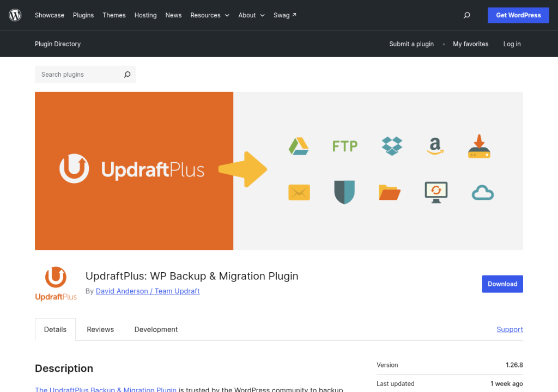Screen dimensions: 558x392
Task: Click the plugin title 'UpdraftPlus: WP Backup & Migration Plugin'
Action: pyautogui.click(x=192, y=276)
